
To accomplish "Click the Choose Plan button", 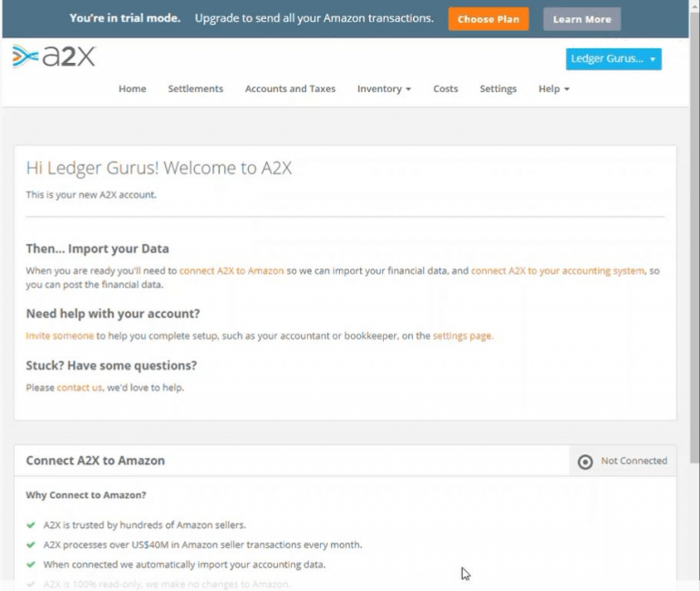I will pyautogui.click(x=489, y=19).
